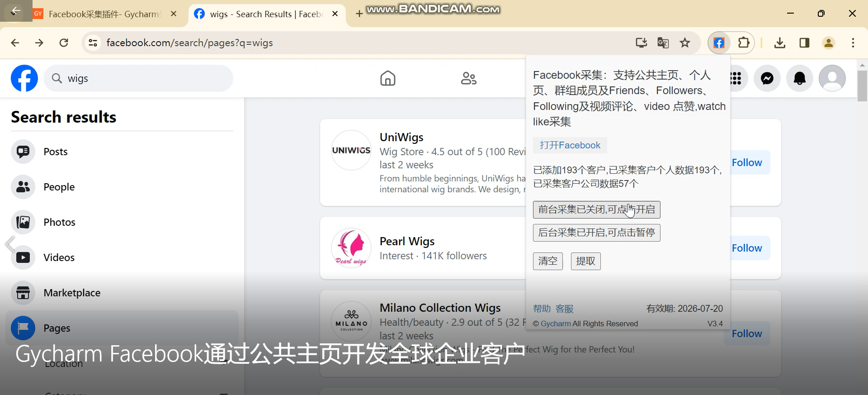Click the Translate page icon
This screenshot has height=395, width=868.
point(663,43)
